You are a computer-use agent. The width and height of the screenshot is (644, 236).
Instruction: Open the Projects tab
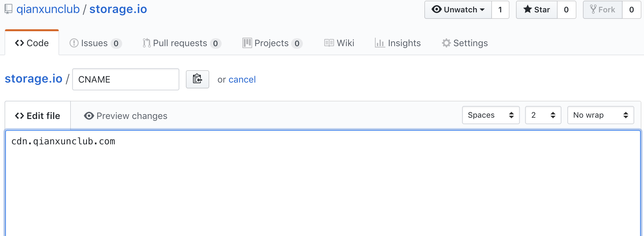273,43
